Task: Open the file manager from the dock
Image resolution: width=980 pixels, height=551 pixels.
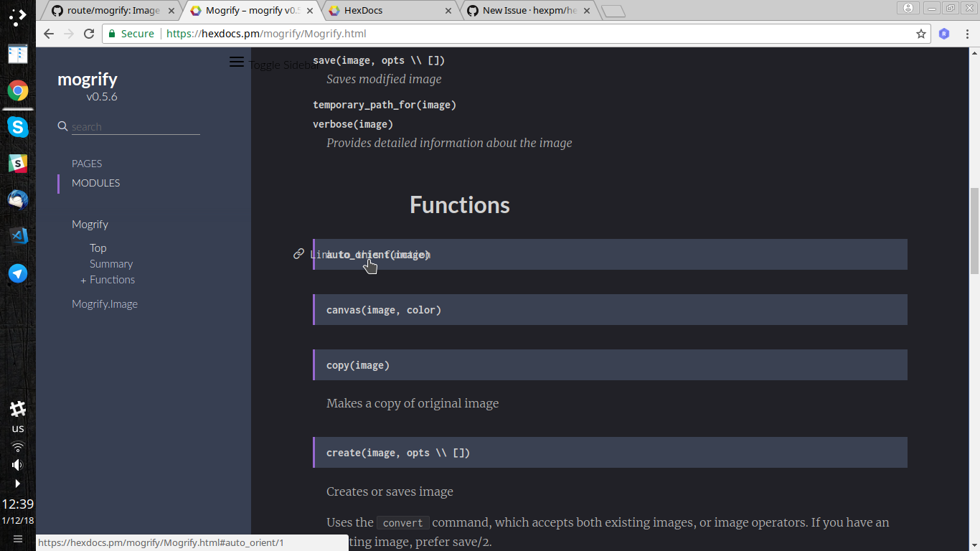Action: click(18, 54)
